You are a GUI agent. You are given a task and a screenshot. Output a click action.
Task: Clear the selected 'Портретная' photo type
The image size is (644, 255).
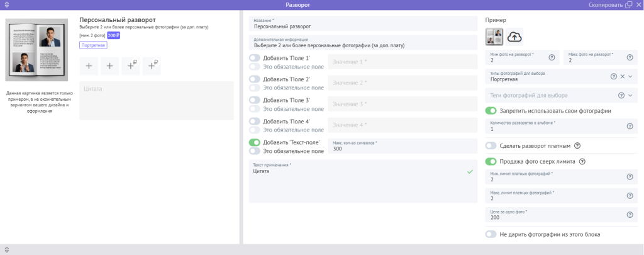[x=622, y=76]
